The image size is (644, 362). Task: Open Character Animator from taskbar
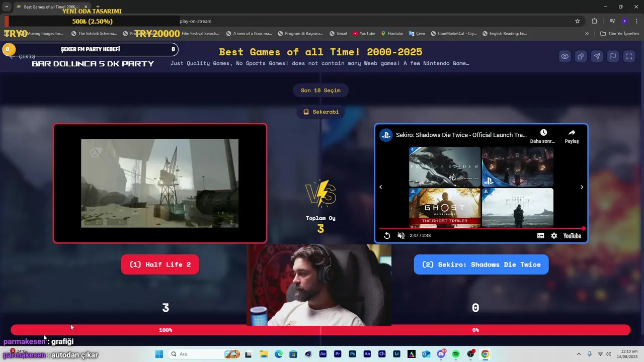(382, 354)
